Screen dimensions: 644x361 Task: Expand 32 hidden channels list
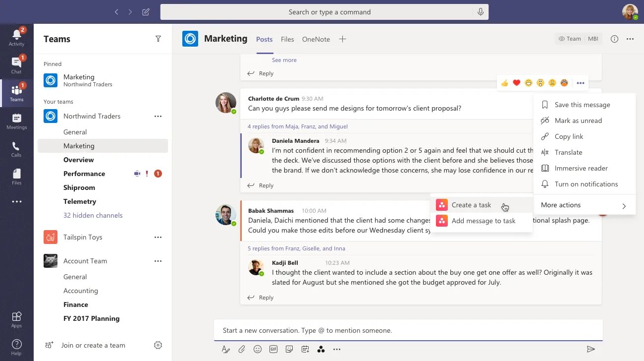93,215
